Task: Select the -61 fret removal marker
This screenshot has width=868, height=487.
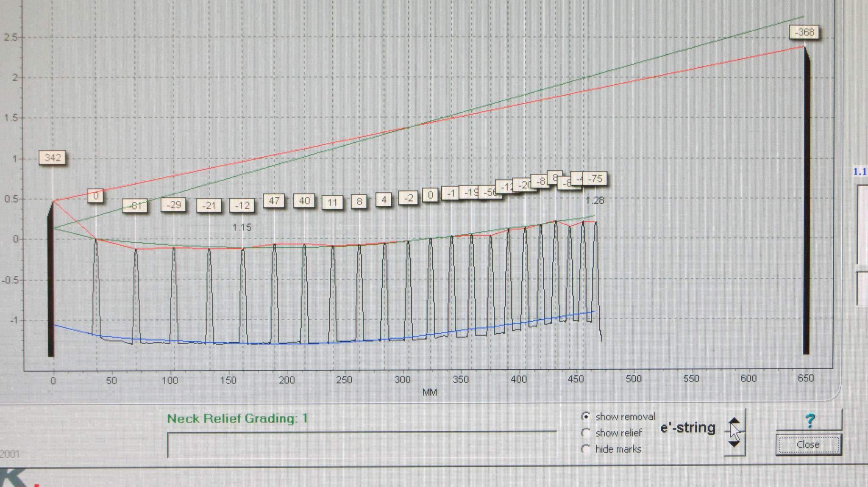Action: 135,206
